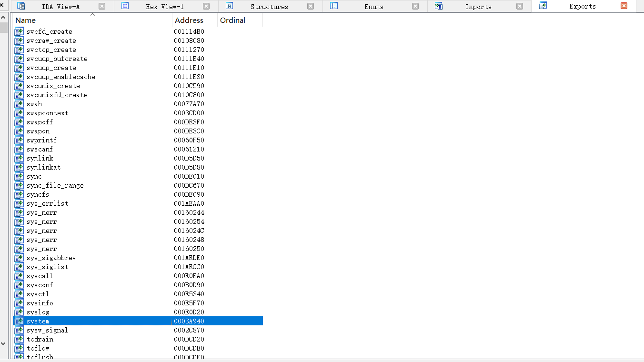Click the export icon beside svctcp_create
644x362 pixels.
point(19,50)
